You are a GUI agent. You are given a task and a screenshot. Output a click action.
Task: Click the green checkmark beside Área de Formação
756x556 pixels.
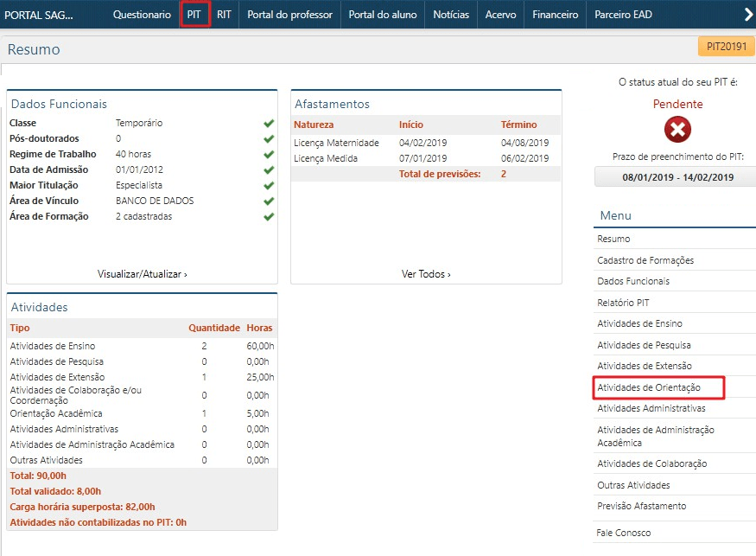(x=269, y=217)
